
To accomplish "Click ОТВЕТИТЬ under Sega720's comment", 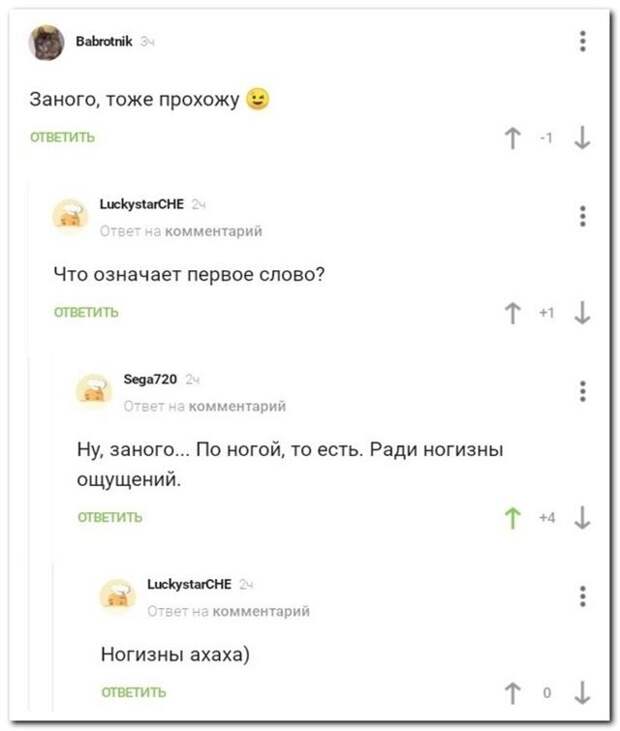I will (110, 517).
